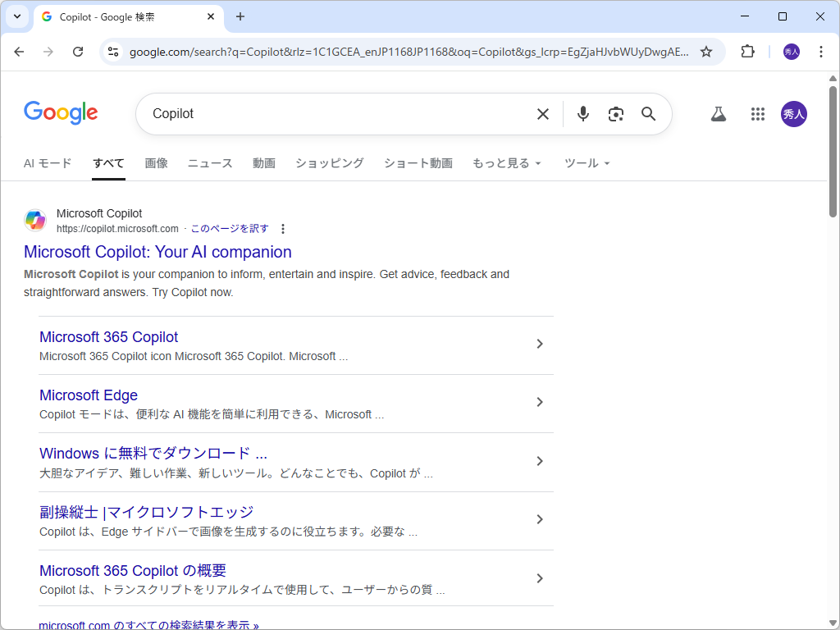840x630 pixels.
Task: Expand the もっと見る search options
Action: point(506,163)
